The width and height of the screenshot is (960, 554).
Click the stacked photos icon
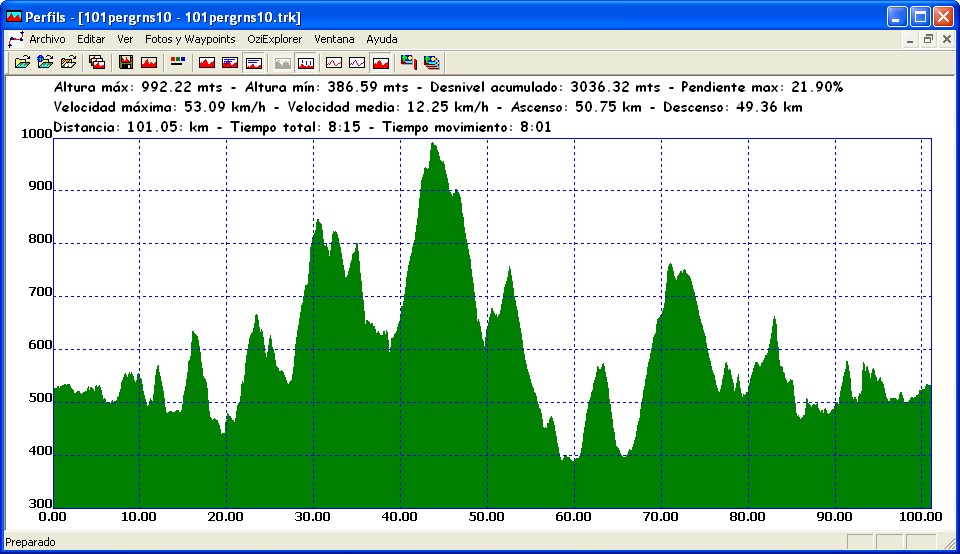[x=432, y=62]
